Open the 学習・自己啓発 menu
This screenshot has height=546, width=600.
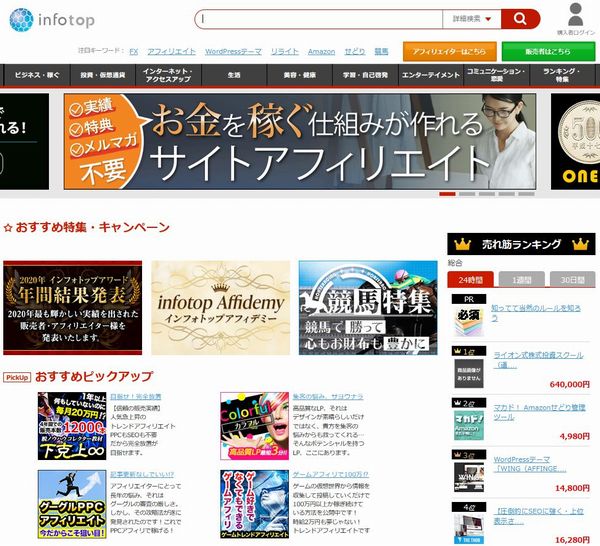365,75
